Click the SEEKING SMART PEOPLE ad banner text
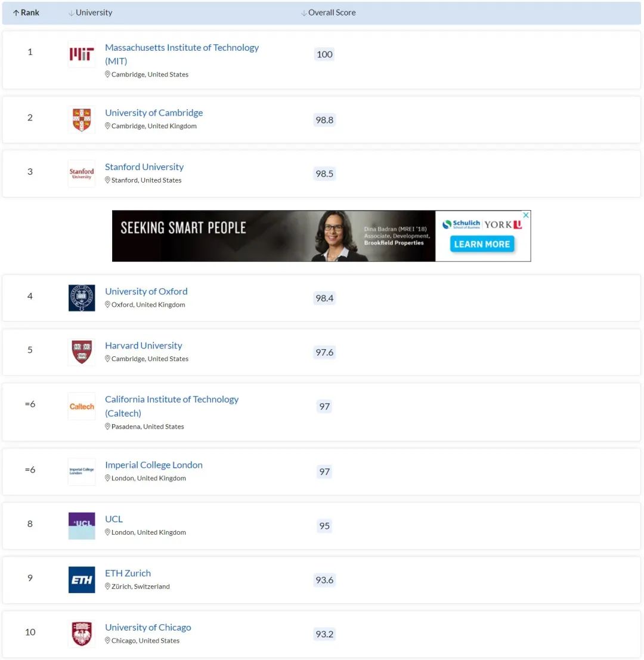The height and width of the screenshot is (660, 644). pos(184,228)
